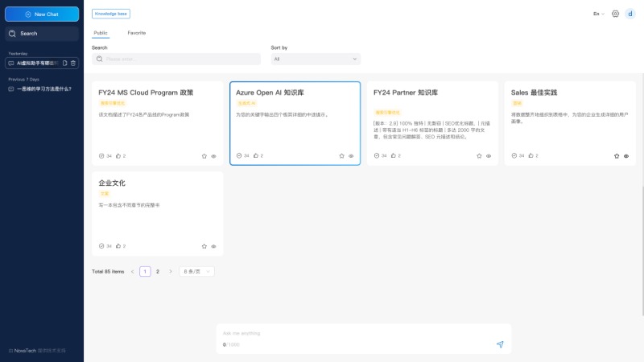Image resolution: width=644 pixels, height=362 pixels.
Task: Open settings via the gear icon
Action: point(615,14)
